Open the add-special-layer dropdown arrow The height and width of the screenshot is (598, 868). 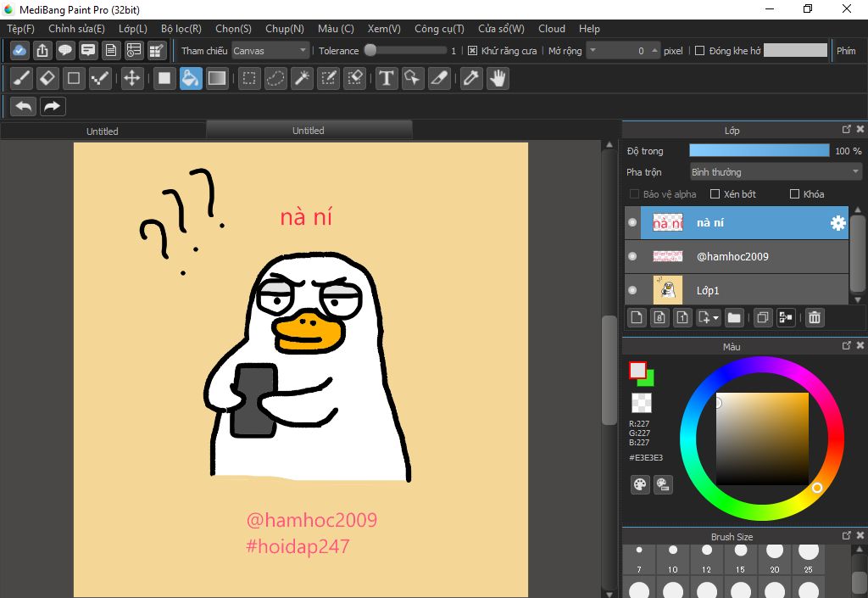click(715, 318)
